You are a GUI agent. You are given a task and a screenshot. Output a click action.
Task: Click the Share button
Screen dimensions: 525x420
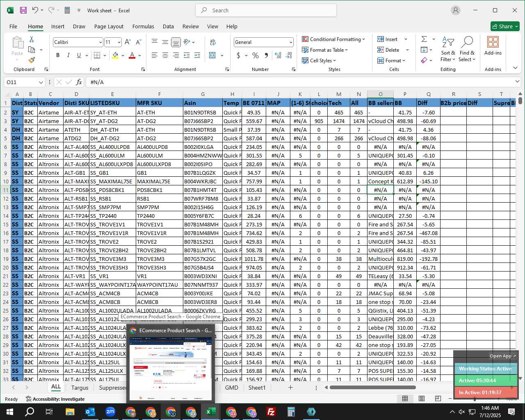tap(505, 26)
